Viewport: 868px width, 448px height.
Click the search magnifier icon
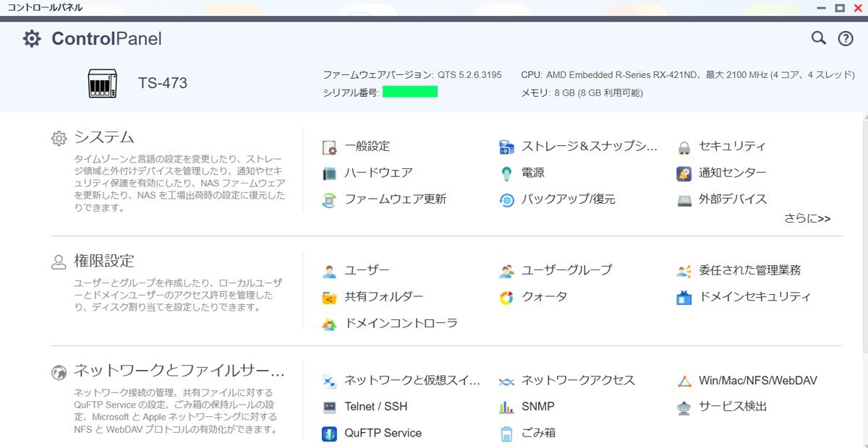[x=818, y=38]
